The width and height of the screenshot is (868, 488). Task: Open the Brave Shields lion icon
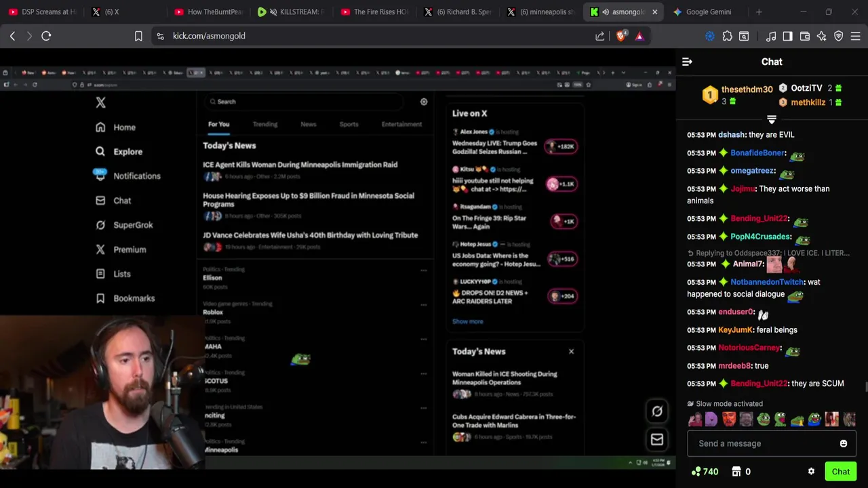[621, 36]
